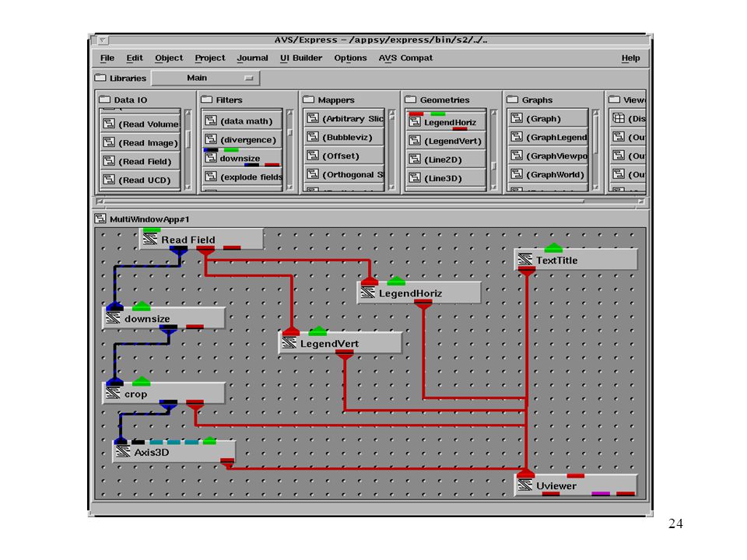747x560 pixels.
Task: Open the AVS Compat menu
Action: pyautogui.click(x=405, y=58)
